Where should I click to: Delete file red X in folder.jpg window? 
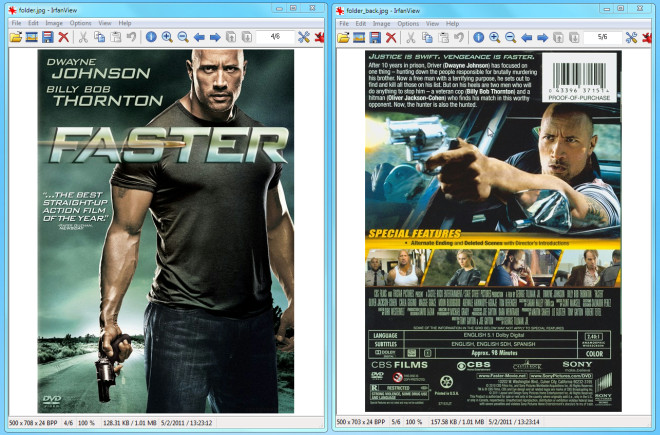coord(64,37)
